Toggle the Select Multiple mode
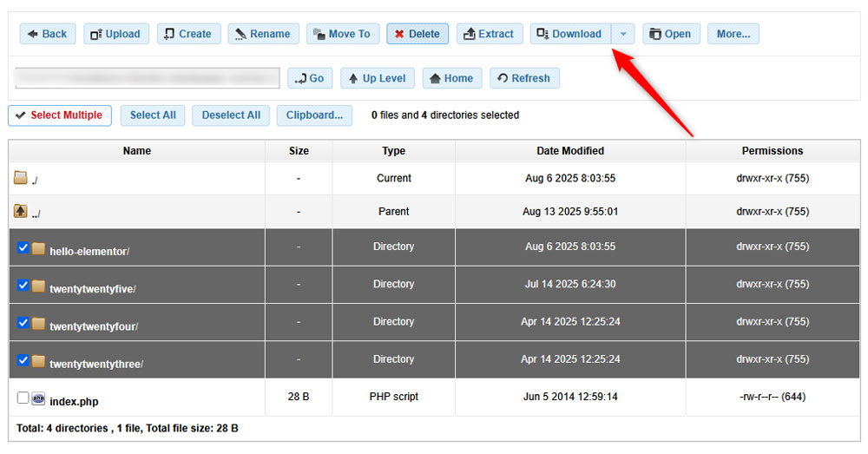868x454 pixels. 59,115
